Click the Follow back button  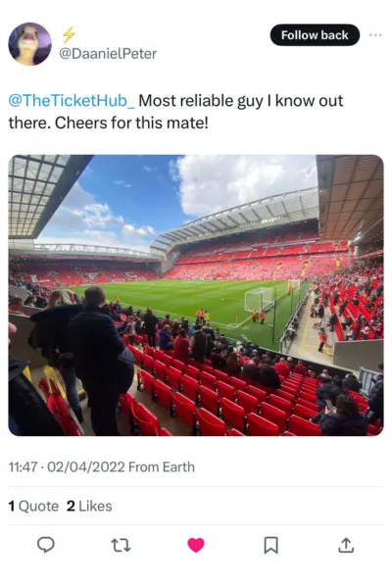click(x=315, y=35)
